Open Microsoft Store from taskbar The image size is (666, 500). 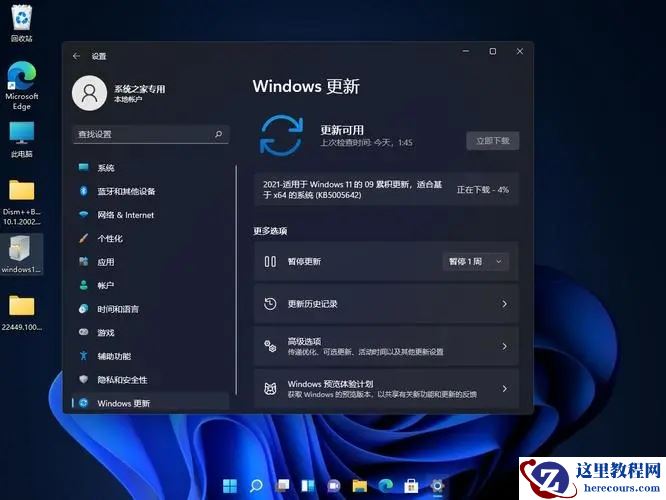(x=411, y=486)
